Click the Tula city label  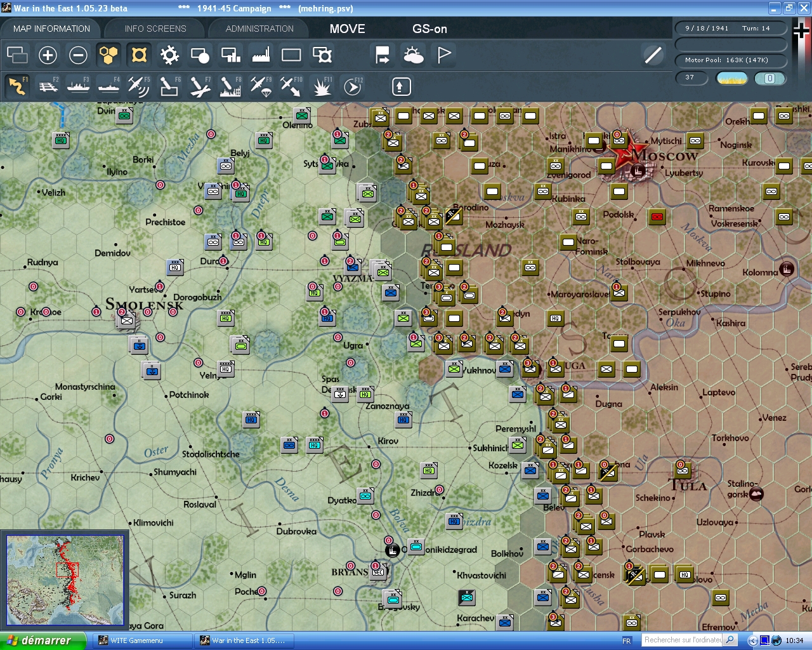pyautogui.click(x=689, y=486)
